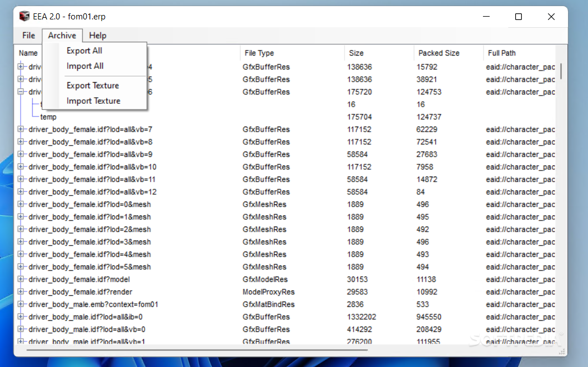The image size is (588, 367).
Task: Click packed size value 7958
Action: point(425,167)
